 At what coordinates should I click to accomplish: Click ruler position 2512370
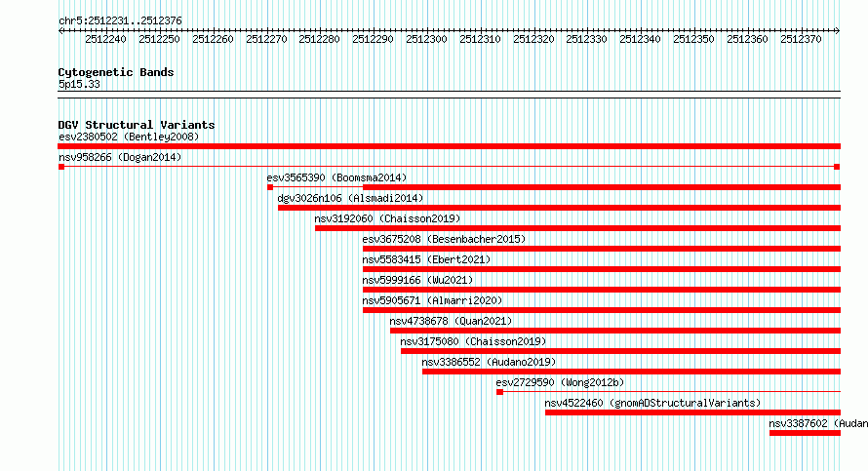coord(801,39)
